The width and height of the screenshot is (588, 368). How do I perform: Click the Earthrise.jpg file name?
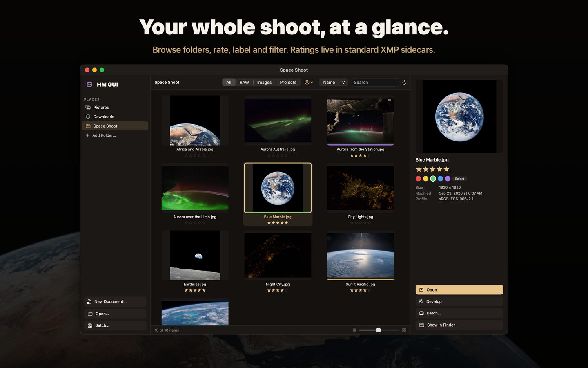point(195,284)
